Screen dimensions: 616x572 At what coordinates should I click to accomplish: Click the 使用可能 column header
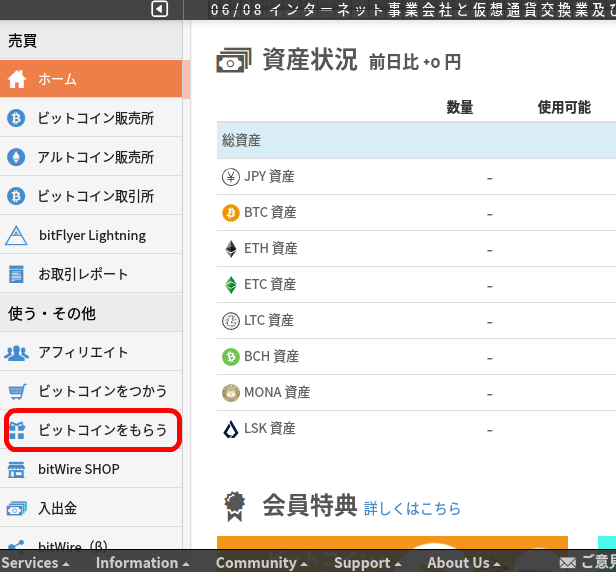tap(564, 107)
